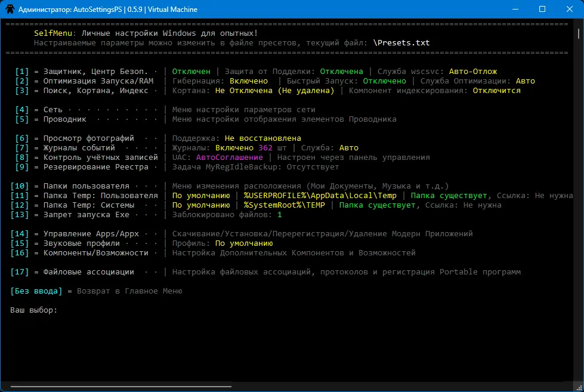
Task: Click '%SystemRoot%\TEMP' path
Action: tap(284, 205)
